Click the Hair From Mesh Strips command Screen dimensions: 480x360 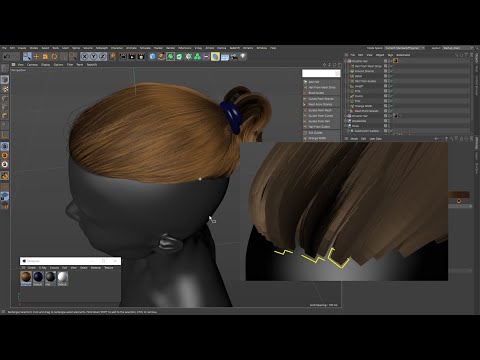pos(322,87)
